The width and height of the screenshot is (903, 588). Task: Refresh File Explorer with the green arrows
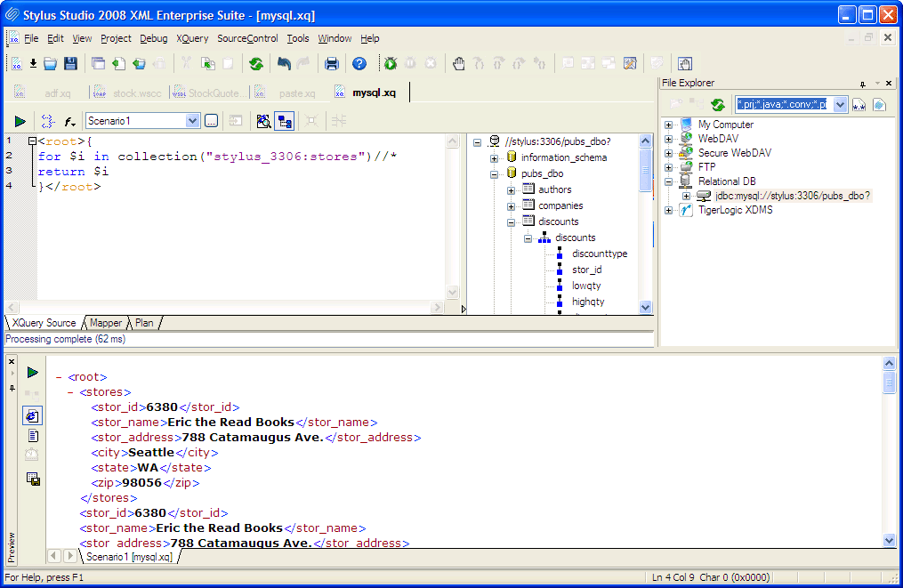[718, 105]
